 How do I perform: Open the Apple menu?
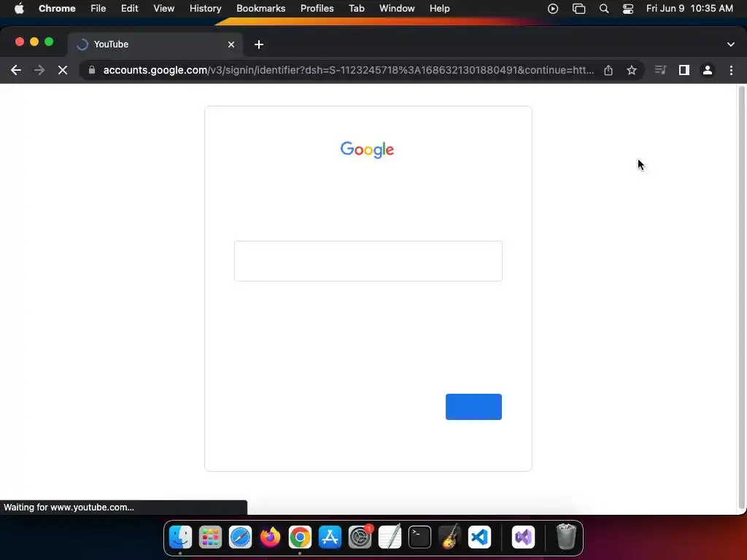[x=19, y=9]
